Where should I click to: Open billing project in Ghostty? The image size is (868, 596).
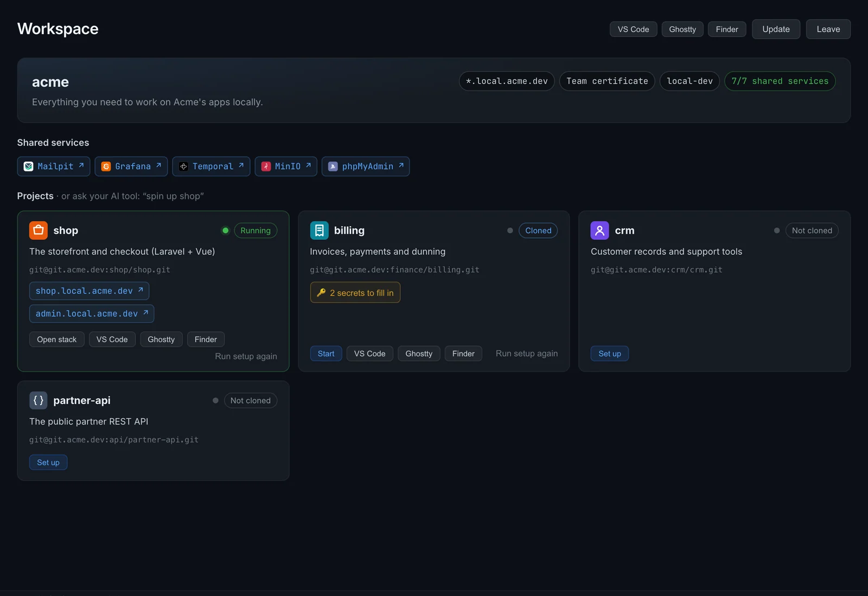[419, 354]
